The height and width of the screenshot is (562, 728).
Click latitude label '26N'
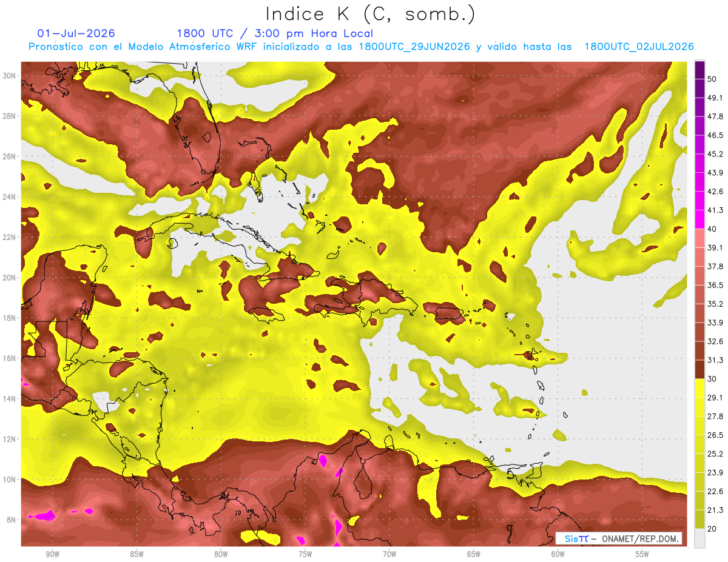click(x=10, y=156)
